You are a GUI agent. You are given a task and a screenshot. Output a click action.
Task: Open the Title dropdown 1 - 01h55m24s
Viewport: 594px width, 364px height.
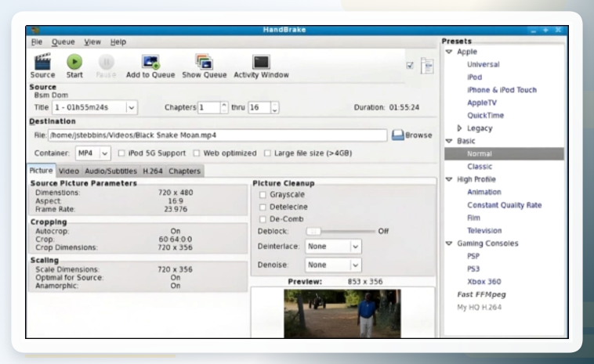(x=94, y=107)
